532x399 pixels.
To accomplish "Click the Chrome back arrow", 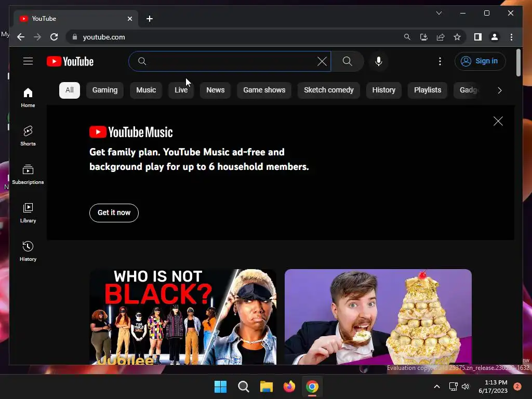I will pos(21,37).
